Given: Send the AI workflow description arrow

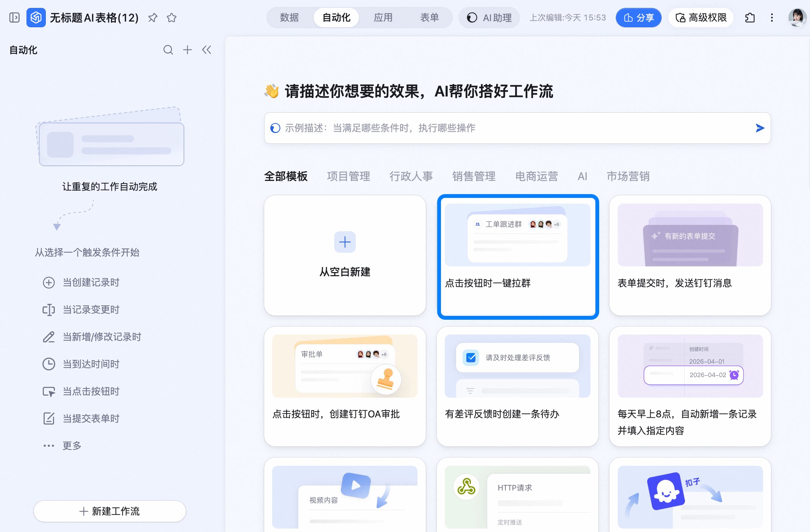Looking at the screenshot, I should pyautogui.click(x=760, y=128).
